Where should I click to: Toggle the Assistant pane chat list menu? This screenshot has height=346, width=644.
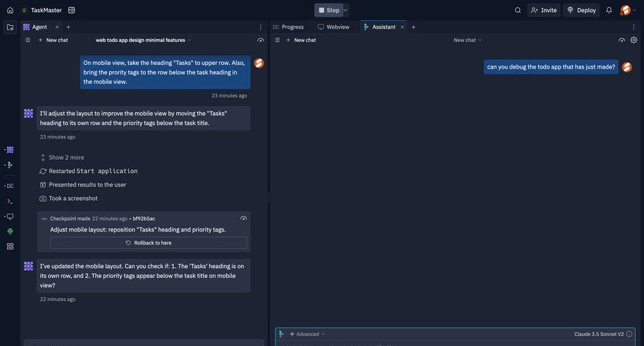pos(278,40)
